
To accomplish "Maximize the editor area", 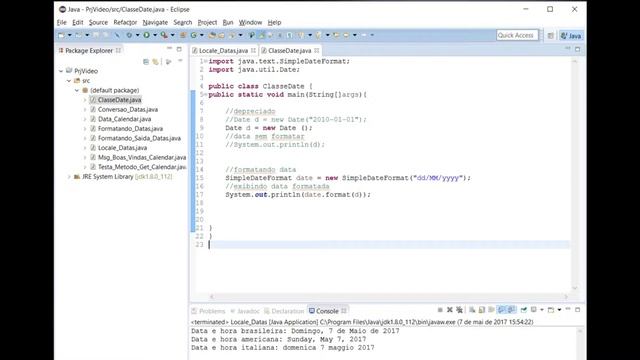I will pyautogui.click(x=578, y=49).
